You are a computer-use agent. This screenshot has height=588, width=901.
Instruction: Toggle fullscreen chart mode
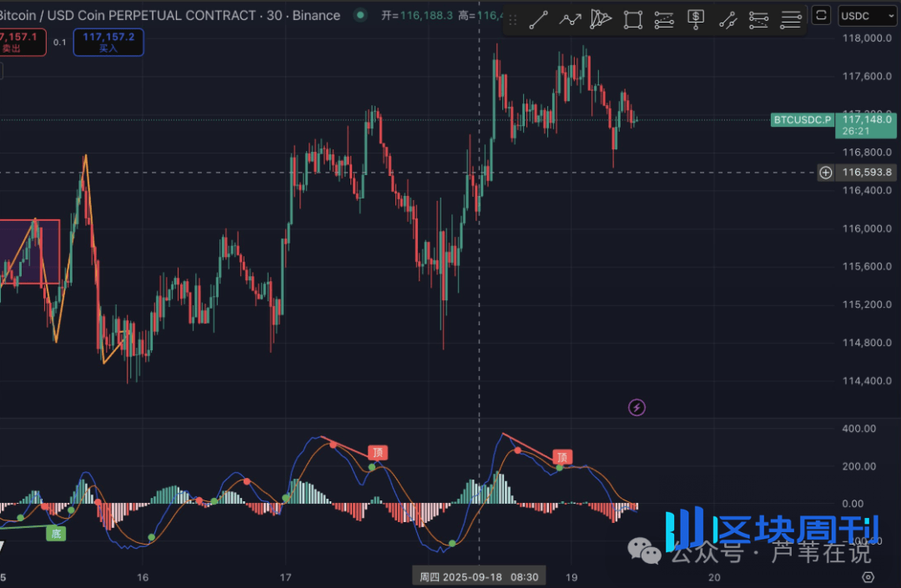pos(821,16)
